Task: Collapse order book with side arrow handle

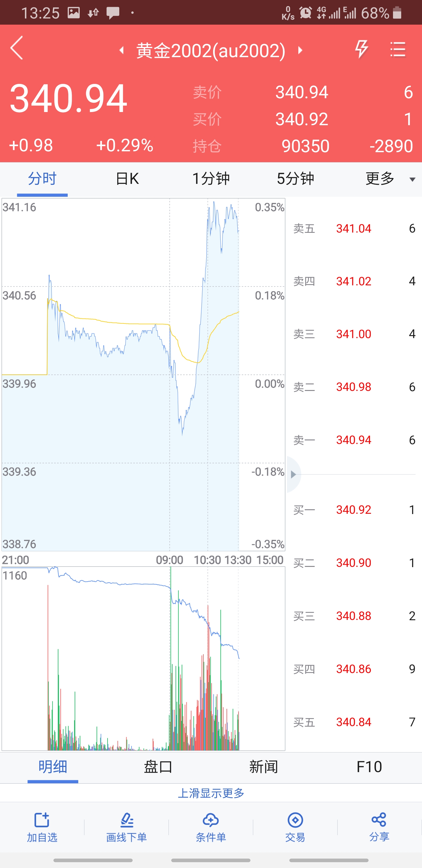Action: (293, 474)
